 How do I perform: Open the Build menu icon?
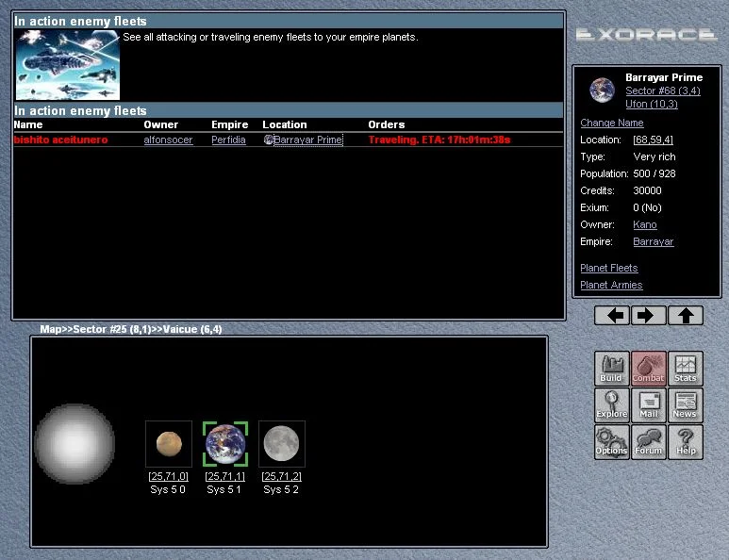pos(611,369)
